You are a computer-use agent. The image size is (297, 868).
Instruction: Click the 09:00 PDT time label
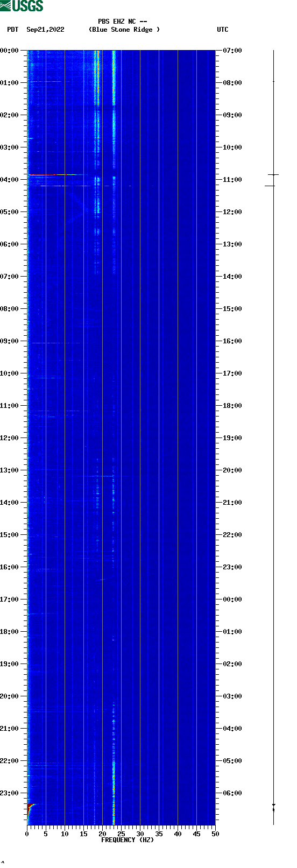coord(10,341)
